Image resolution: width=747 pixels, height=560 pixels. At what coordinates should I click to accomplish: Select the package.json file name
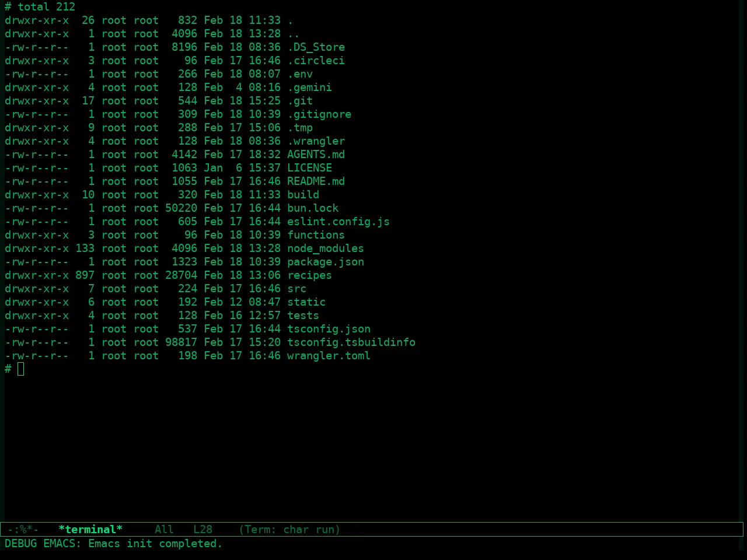[x=325, y=262]
